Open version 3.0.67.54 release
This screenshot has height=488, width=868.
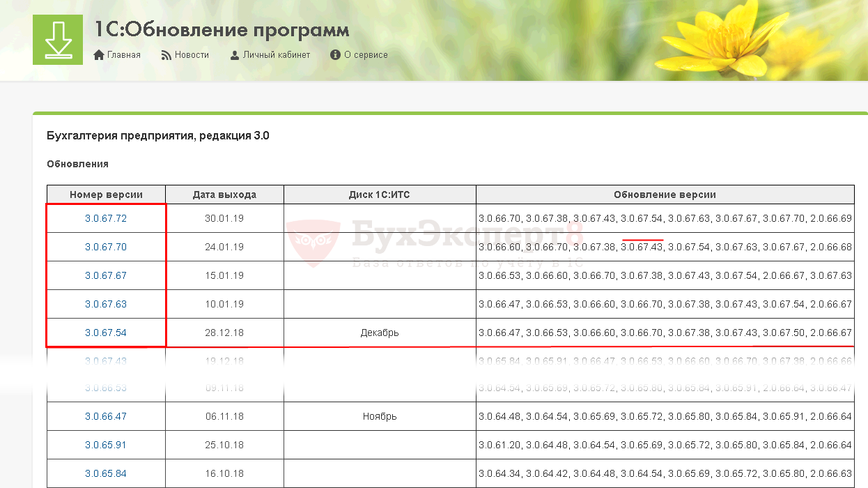click(x=106, y=333)
